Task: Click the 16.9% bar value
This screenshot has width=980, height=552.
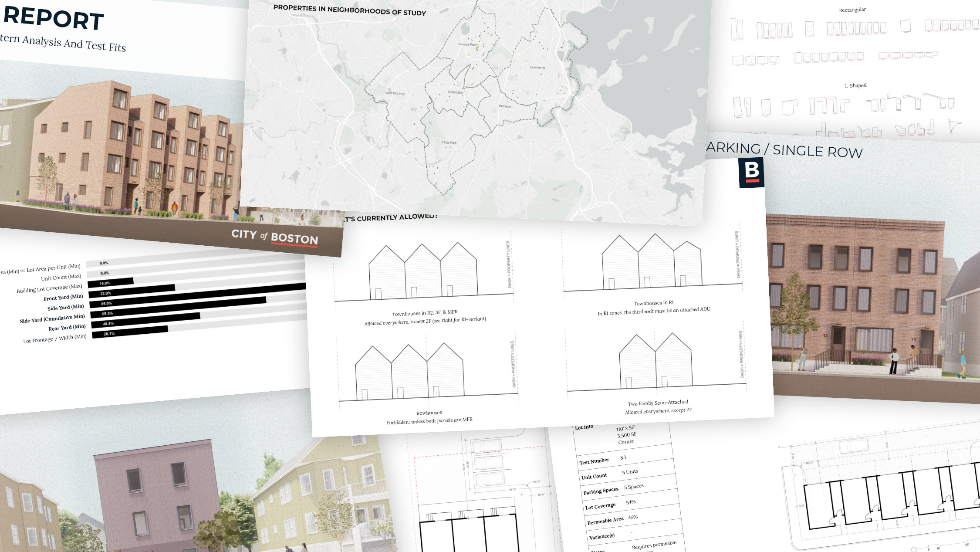Action: (105, 283)
